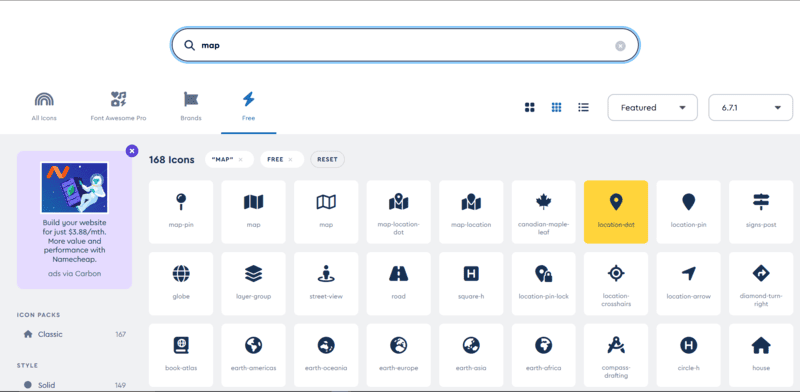Focus the map search input field
800x392 pixels.
pos(405,45)
